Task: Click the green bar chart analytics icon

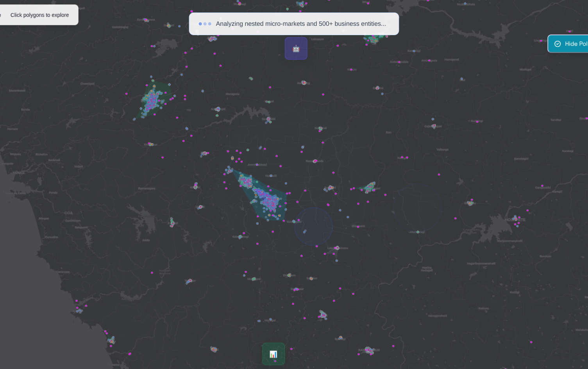Action: tap(273, 354)
